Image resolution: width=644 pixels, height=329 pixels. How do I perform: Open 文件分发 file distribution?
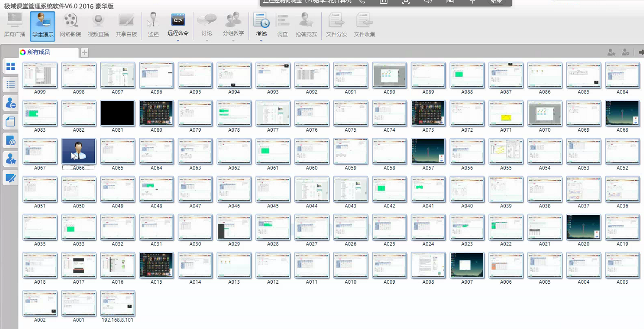[337, 26]
